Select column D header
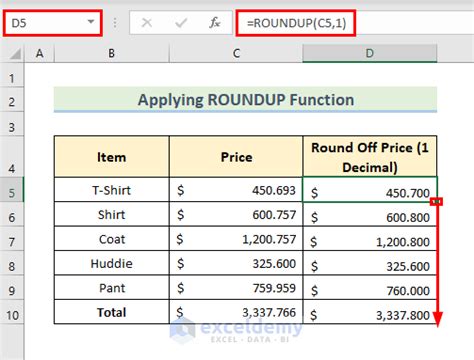The height and width of the screenshot is (360, 474). click(x=370, y=53)
